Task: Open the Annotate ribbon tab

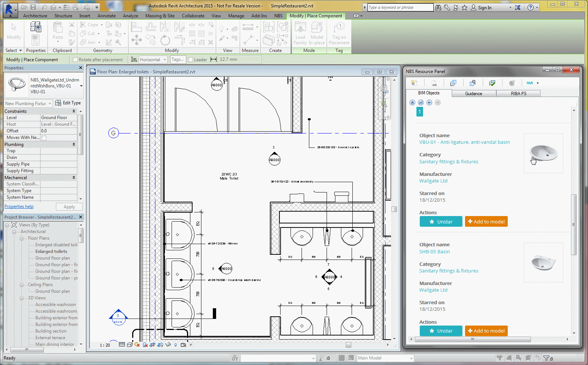Action: tap(106, 16)
